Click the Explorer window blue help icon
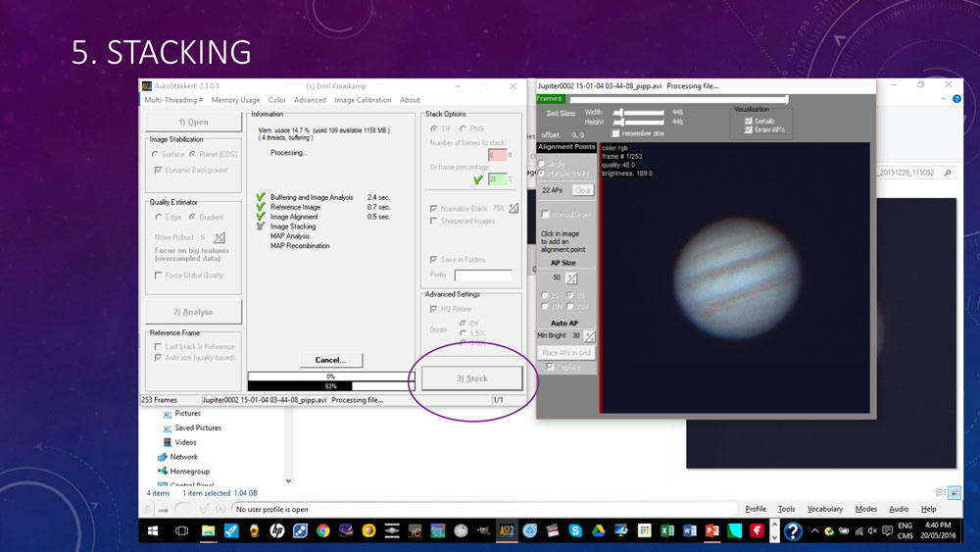The width and height of the screenshot is (980, 552). 956,99
